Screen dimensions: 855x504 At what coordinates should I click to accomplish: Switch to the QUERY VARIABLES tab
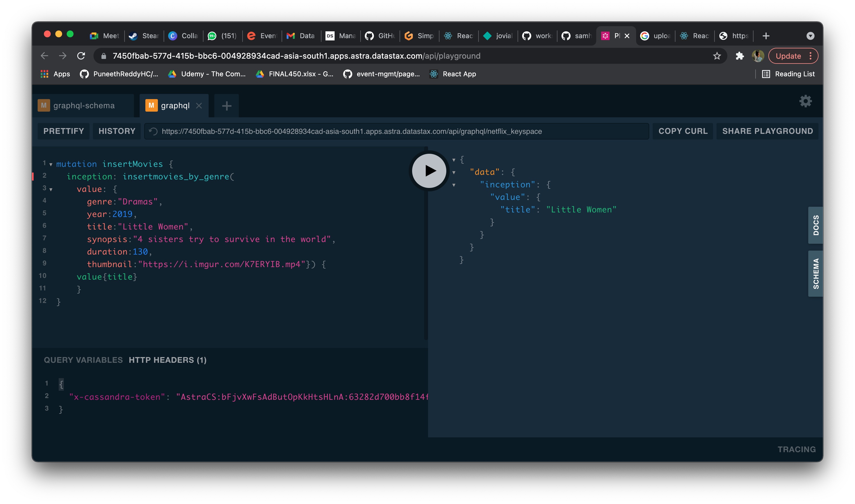(x=83, y=360)
